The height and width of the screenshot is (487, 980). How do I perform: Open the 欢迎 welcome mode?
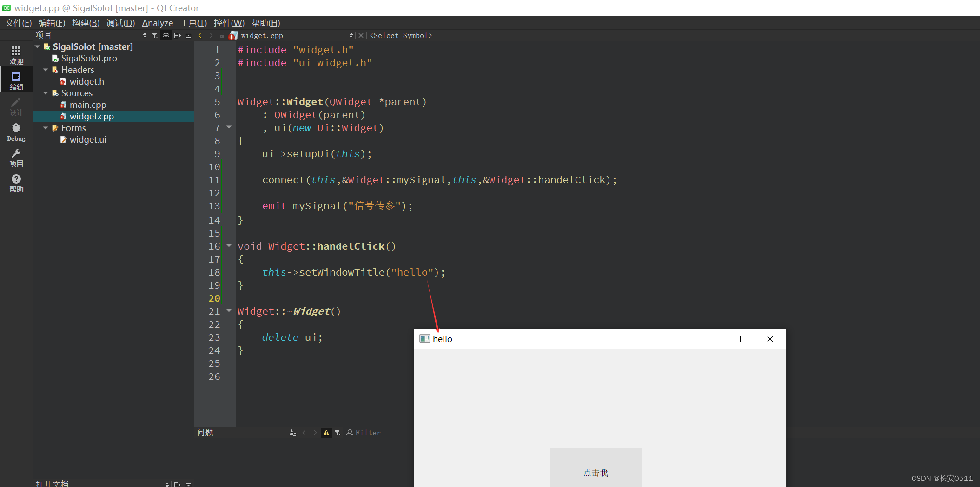16,55
